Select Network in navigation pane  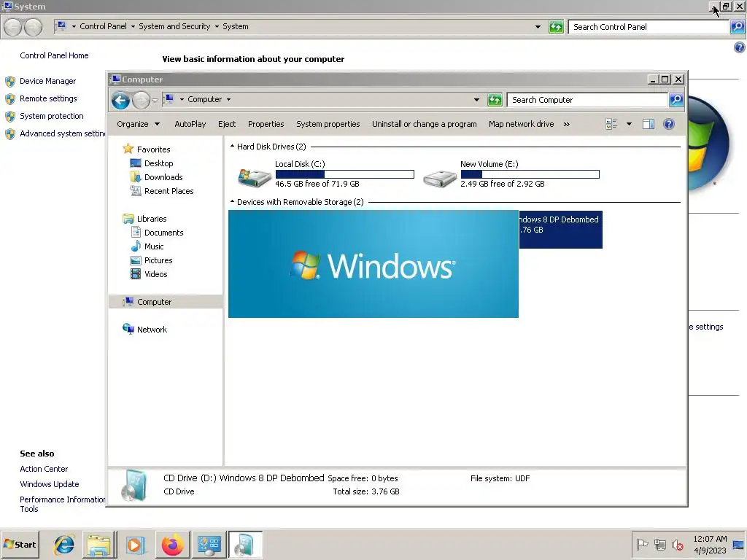[x=152, y=329]
